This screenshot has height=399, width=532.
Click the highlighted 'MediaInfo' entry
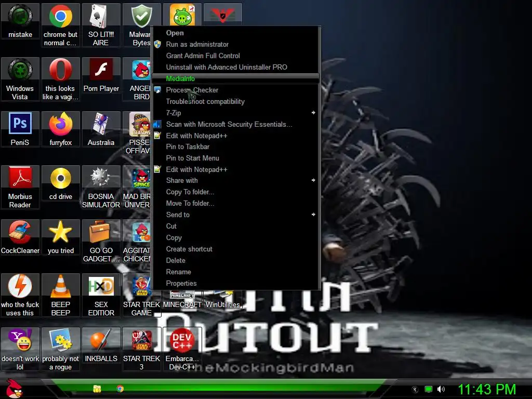click(x=235, y=79)
